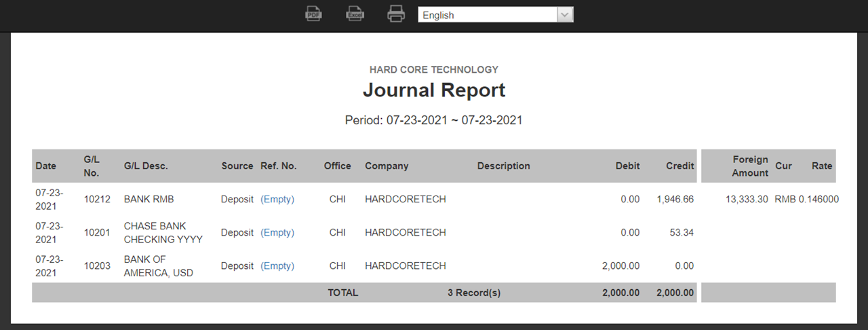Screen dimensions: 868x330
Task: Open (Empty) reference link for BANK RMB
Action: coord(277,199)
